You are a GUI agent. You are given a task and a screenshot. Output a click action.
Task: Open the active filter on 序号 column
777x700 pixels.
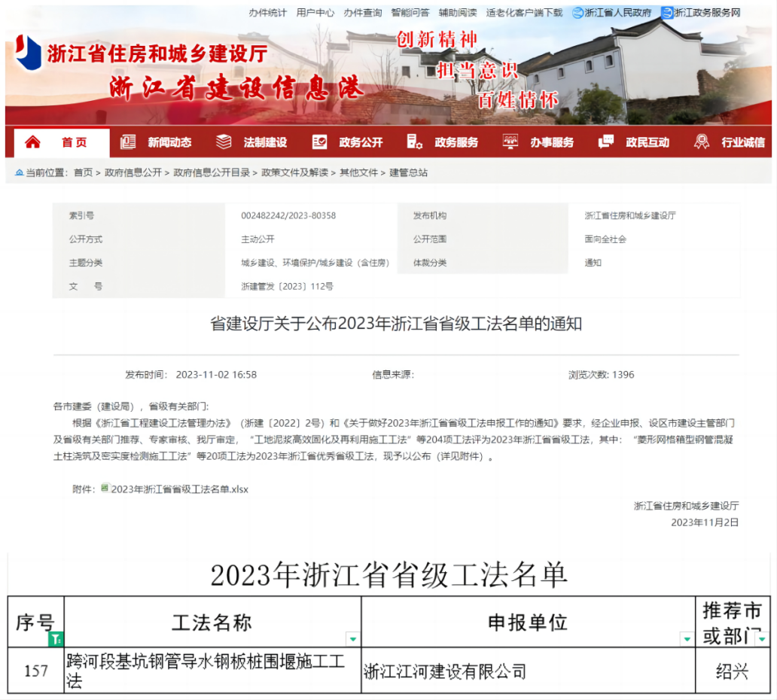pyautogui.click(x=56, y=639)
